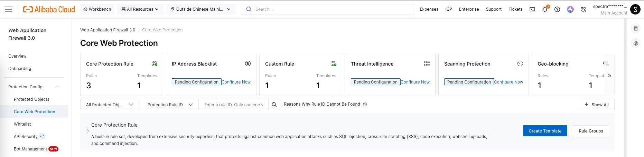Open the language switcher icon
The width and height of the screenshot is (644, 157).
[584, 9]
